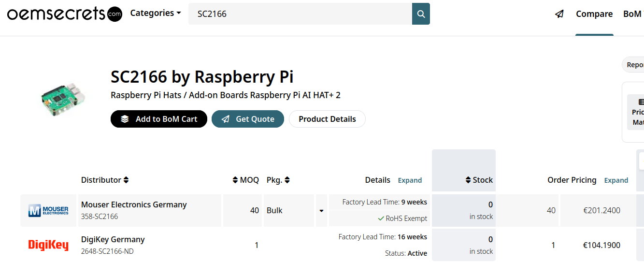Viewport: 644px width, 277px height.
Task: Click the paper plane icon in header
Action: coord(559,14)
